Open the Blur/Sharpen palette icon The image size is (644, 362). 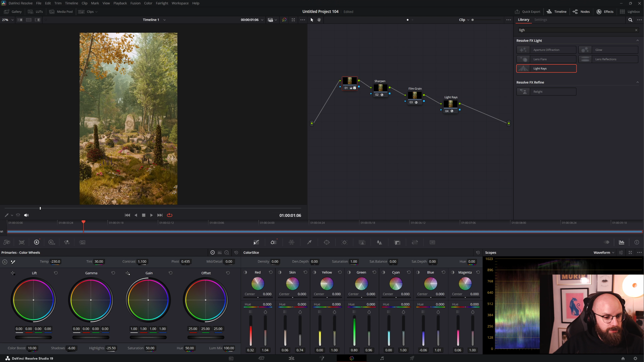(379, 242)
